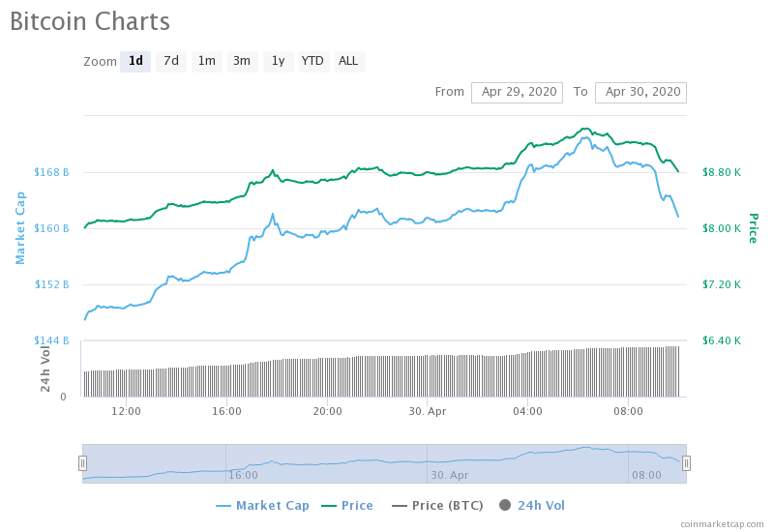Click the vertical Price axis title

tap(754, 228)
